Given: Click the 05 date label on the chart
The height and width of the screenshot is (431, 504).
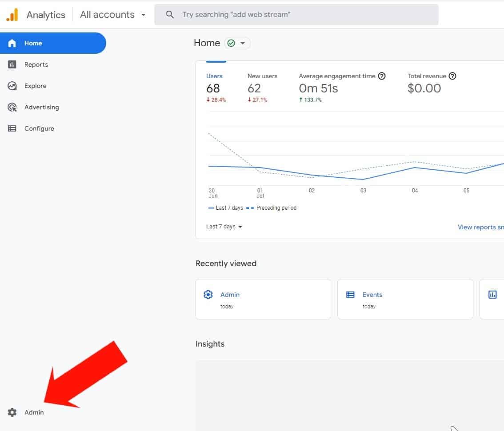Looking at the screenshot, I should click(466, 191).
